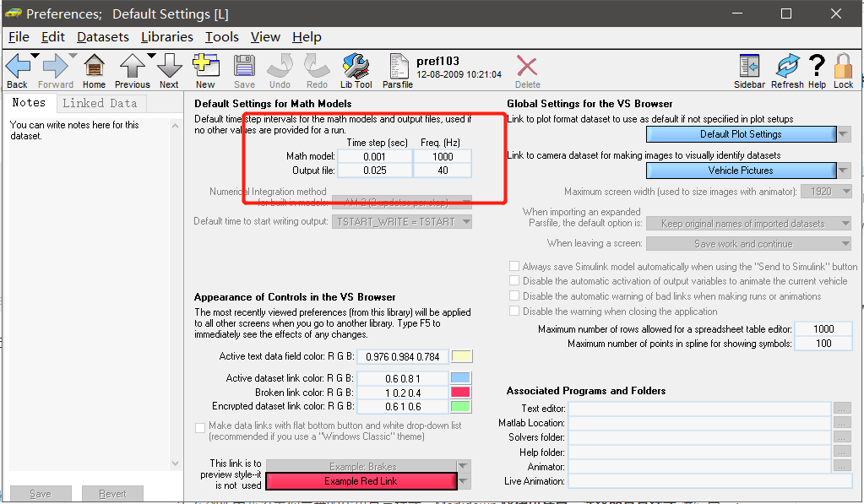Image resolution: width=864 pixels, height=504 pixels.
Task: Click the Redo toolbar icon
Action: point(317,66)
